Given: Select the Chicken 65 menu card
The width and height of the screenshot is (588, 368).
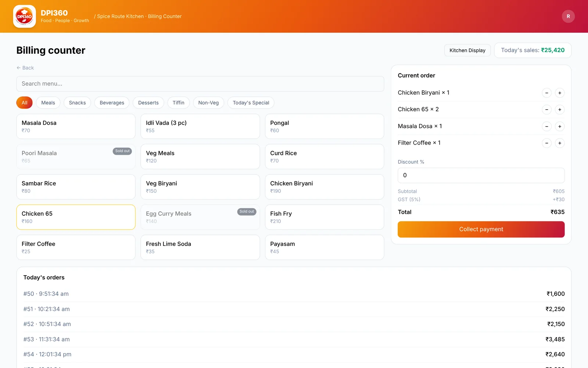Looking at the screenshot, I should point(76,217).
